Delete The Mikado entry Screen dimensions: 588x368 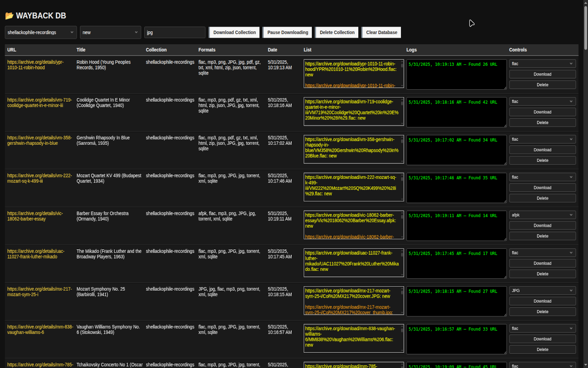(x=543, y=274)
